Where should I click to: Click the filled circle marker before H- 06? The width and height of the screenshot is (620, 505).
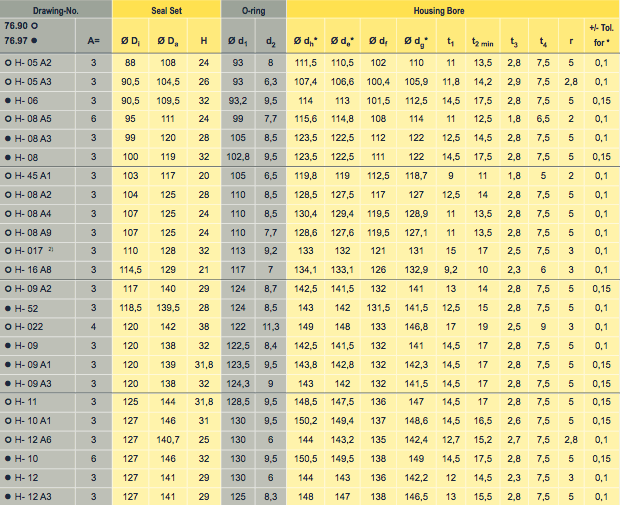[x=8, y=101]
